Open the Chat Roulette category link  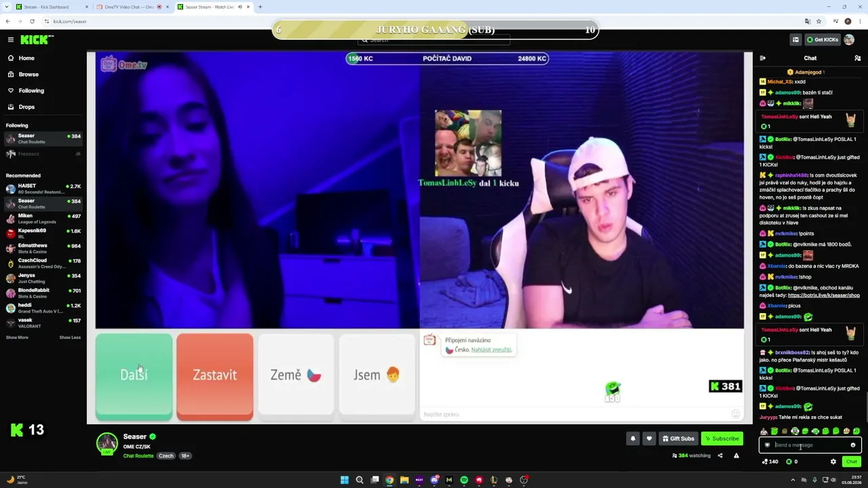[138, 456]
